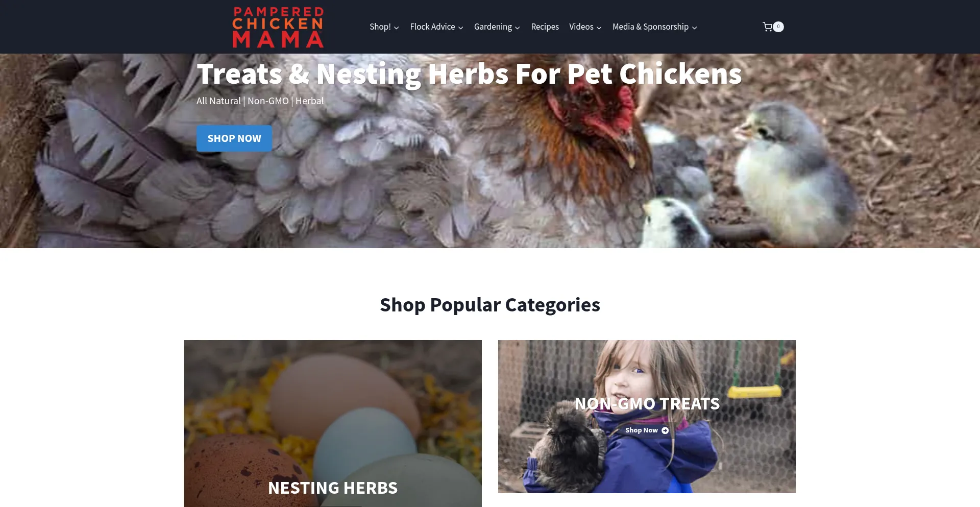Open the Recipes menu item
This screenshot has width=980, height=507.
click(545, 27)
